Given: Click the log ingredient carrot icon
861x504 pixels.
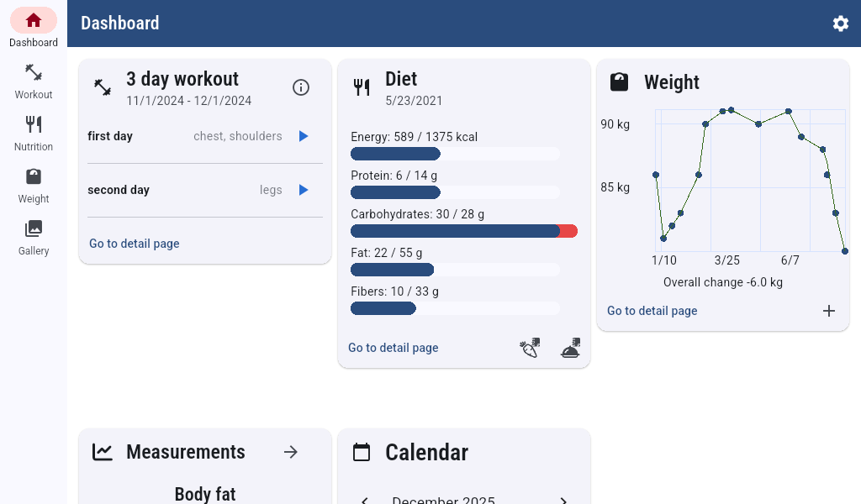Looking at the screenshot, I should pyautogui.click(x=530, y=348).
